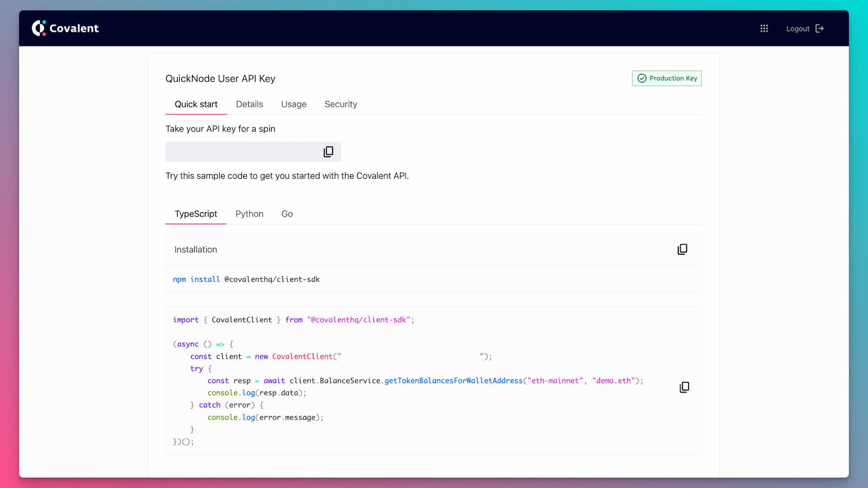Screen dimensions: 868x488
Task: Click the catch (error) line
Action: (x=227, y=405)
